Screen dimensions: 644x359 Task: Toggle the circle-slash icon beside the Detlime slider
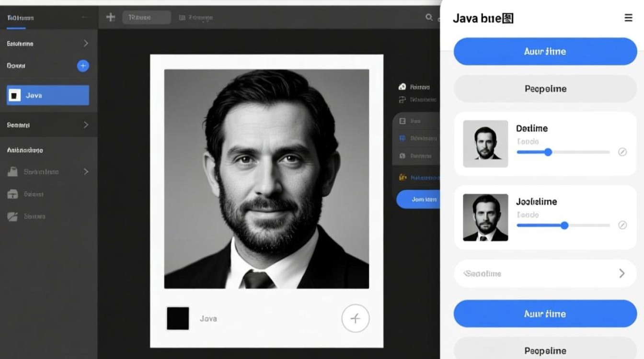[622, 152]
